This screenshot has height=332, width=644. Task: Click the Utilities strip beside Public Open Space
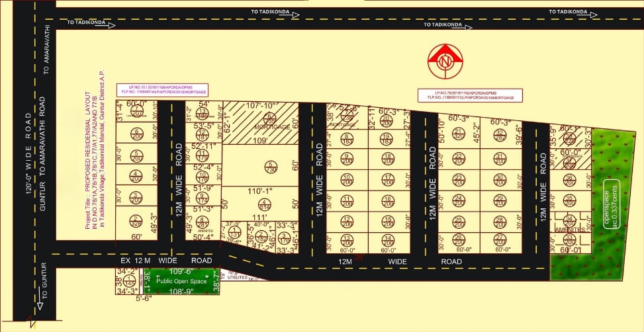tap(241, 278)
